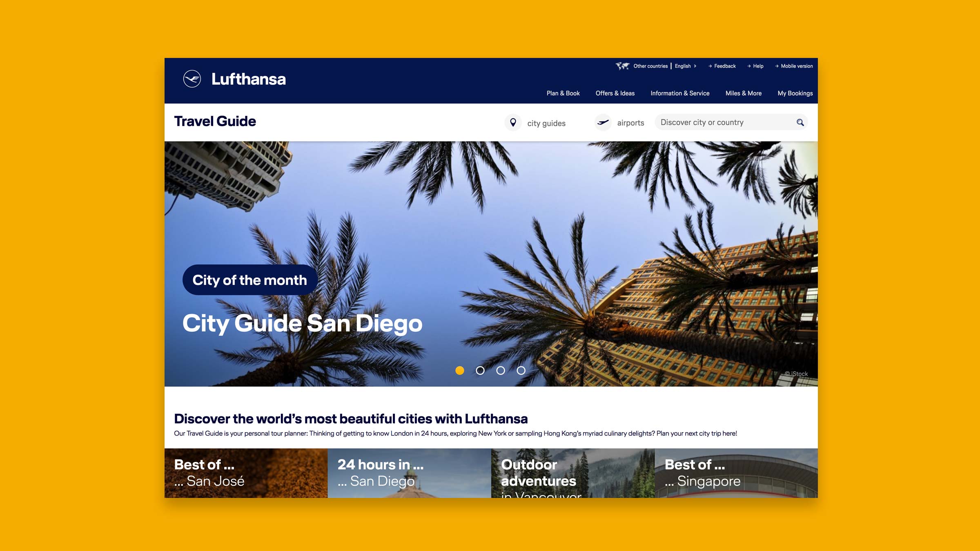Click the City of the month badge
Viewport: 980px width, 551px height.
[x=249, y=280]
